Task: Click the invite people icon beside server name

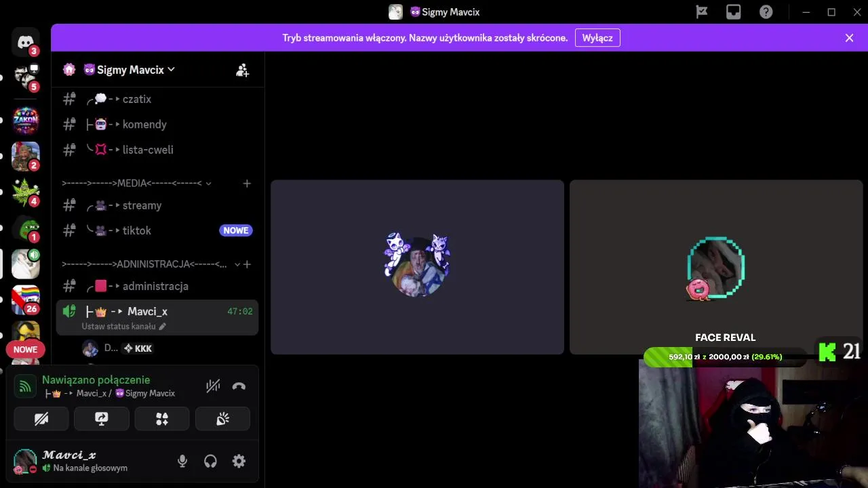Action: (242, 70)
